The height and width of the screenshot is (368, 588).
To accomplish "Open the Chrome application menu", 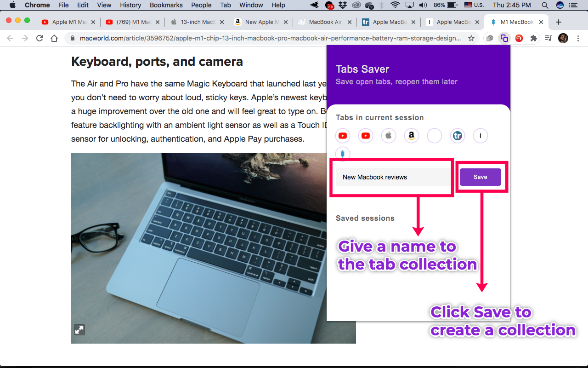I will pos(37,5).
